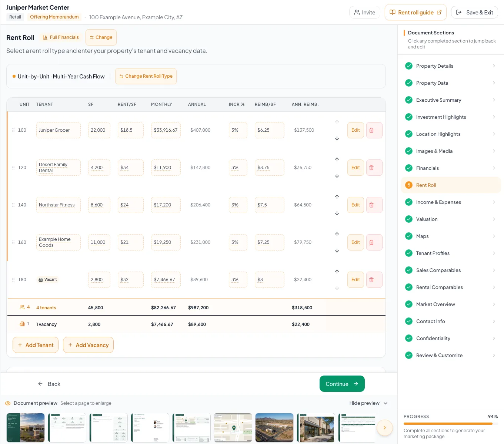Screen dimensions: 504x444
Task: Click the Continue button
Action: point(342,384)
